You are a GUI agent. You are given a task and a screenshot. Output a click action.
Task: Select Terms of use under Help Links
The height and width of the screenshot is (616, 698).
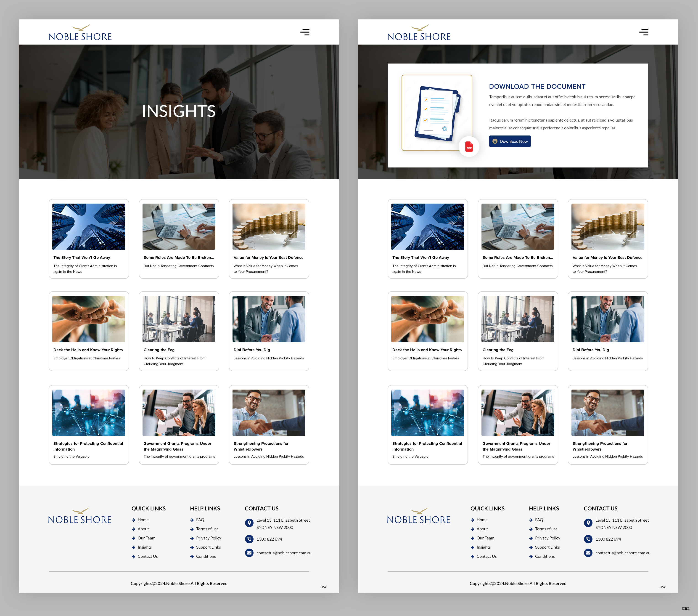[207, 529]
